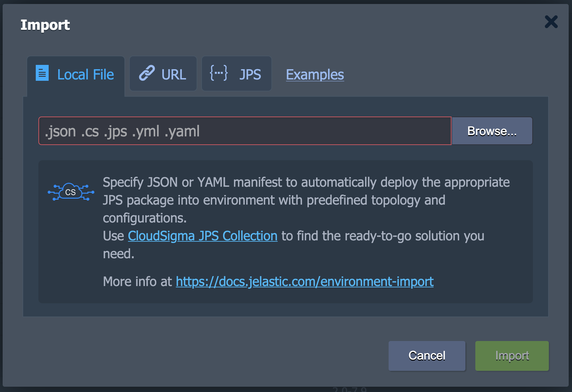The width and height of the screenshot is (572, 392).
Task: Open CloudSigma JPS Collection link
Action: [203, 236]
